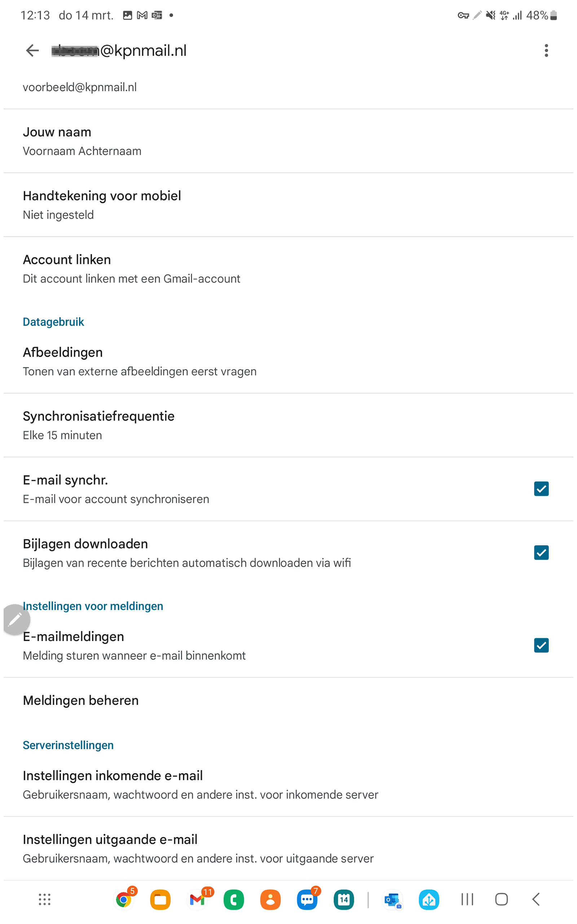The image size is (577, 924).
Task: Open the app drawer grid
Action: tap(44, 899)
